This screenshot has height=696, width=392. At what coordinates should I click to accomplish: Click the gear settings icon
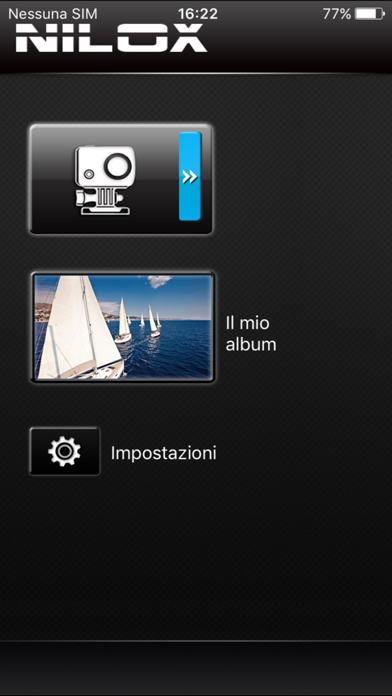64,451
